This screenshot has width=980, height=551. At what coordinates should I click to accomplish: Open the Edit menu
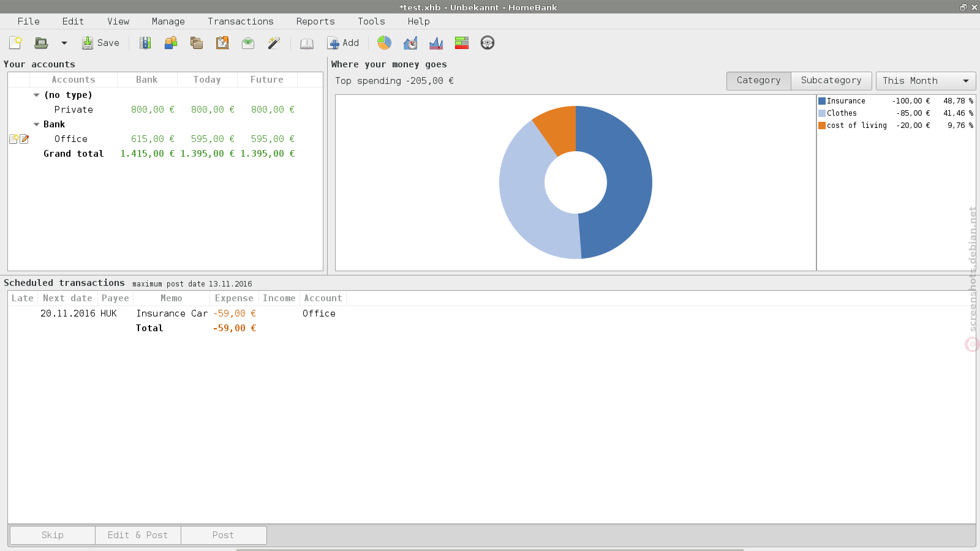(73, 21)
